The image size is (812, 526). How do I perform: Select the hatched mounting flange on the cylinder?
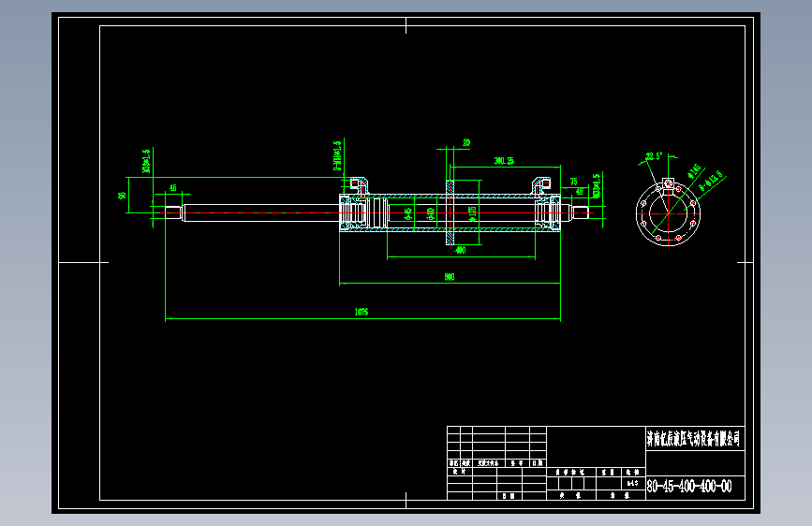pos(450,212)
